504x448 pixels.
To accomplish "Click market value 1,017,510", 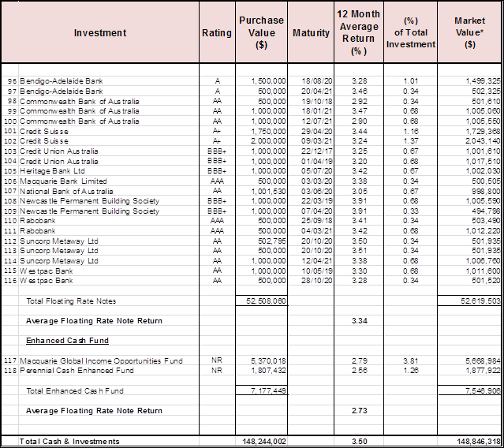I will [x=483, y=162].
